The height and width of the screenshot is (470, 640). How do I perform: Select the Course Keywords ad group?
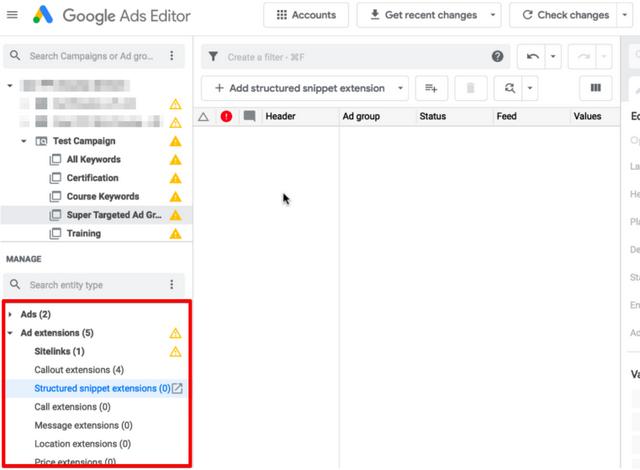(103, 197)
